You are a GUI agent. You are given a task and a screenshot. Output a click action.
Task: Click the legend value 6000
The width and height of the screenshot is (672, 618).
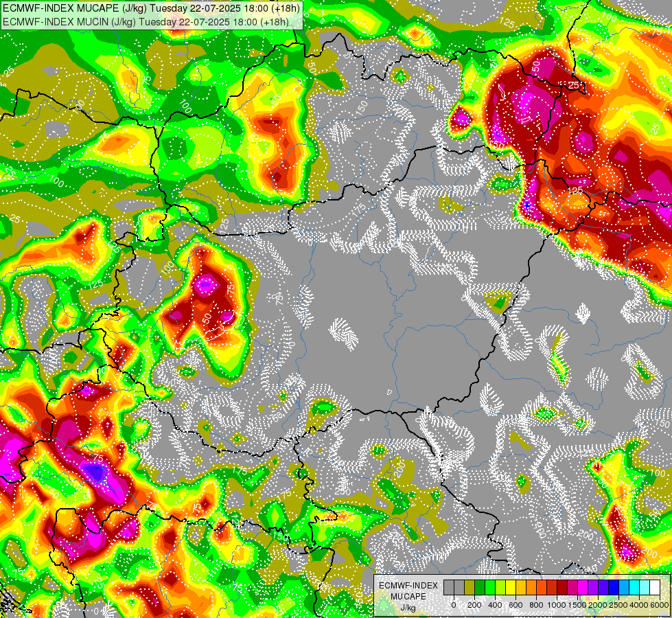click(660, 605)
